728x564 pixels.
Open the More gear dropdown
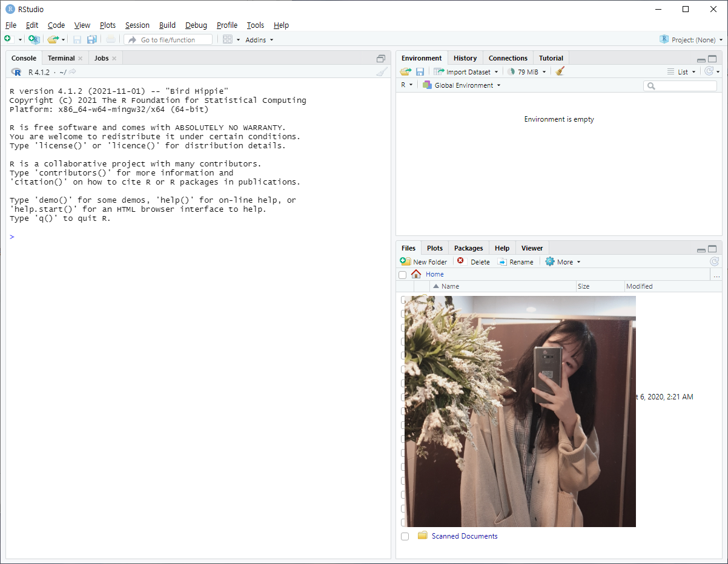pyautogui.click(x=563, y=262)
